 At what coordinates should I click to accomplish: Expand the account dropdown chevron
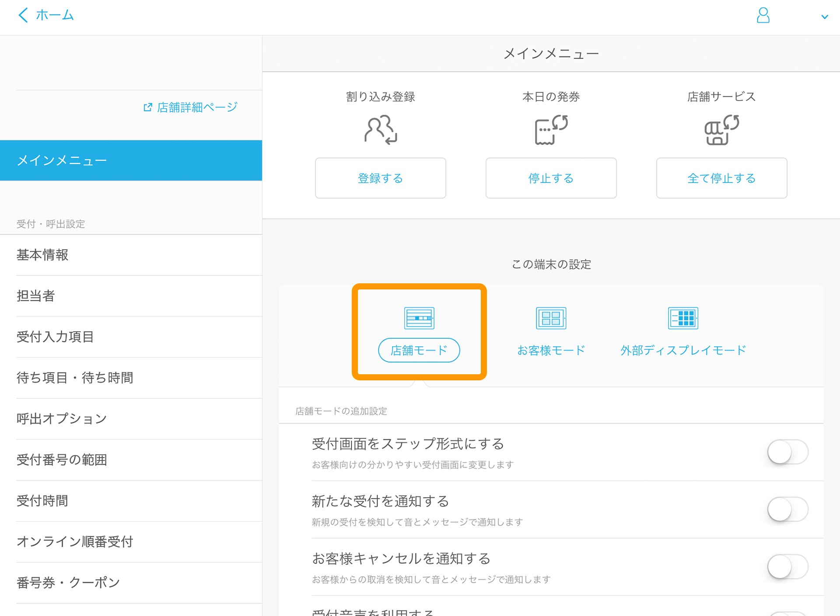point(825,17)
